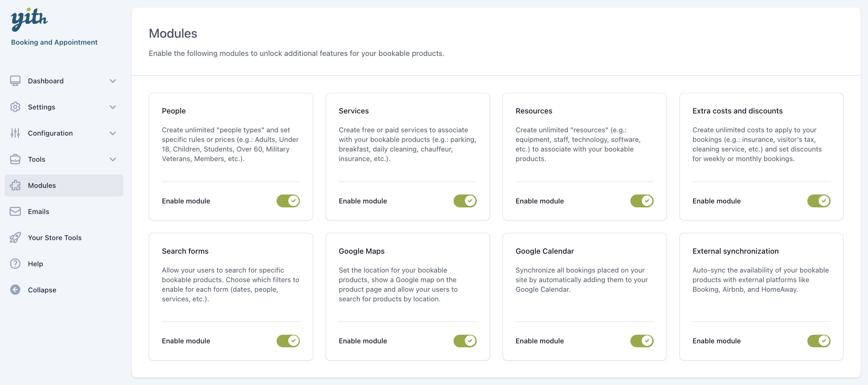The width and height of the screenshot is (868, 385).
Task: Click the Configuration sliders icon
Action: pos(15,133)
